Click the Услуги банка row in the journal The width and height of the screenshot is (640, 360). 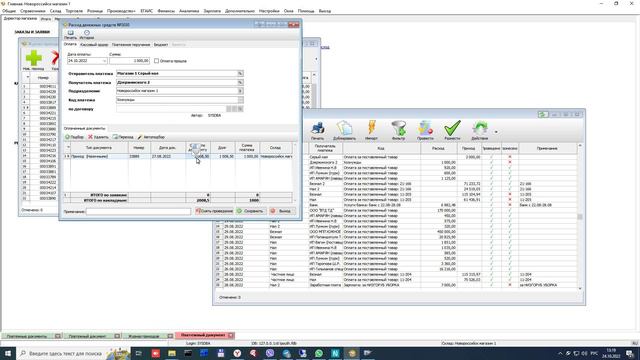tap(396, 205)
